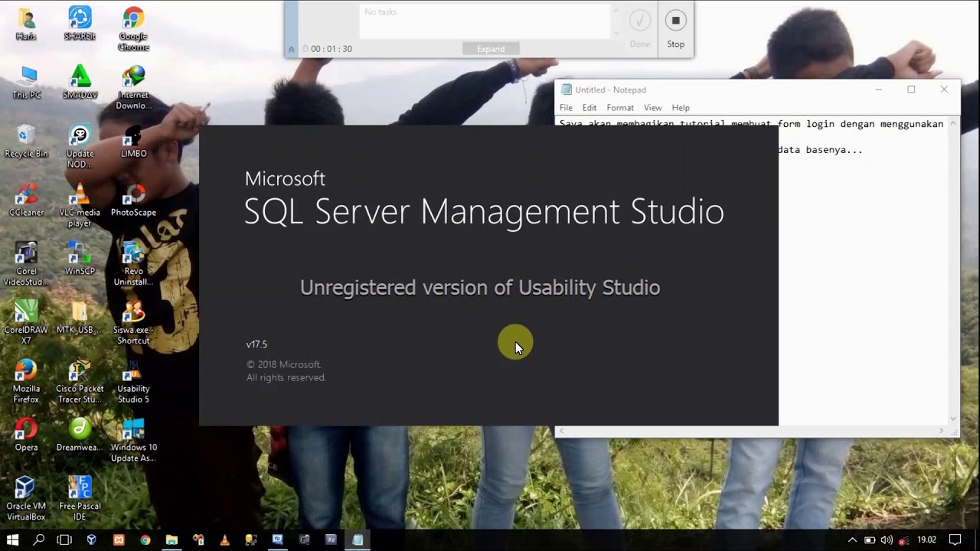Image resolution: width=980 pixels, height=551 pixels.
Task: Launch Siswa.exe shortcut on desktop
Action: (x=133, y=324)
